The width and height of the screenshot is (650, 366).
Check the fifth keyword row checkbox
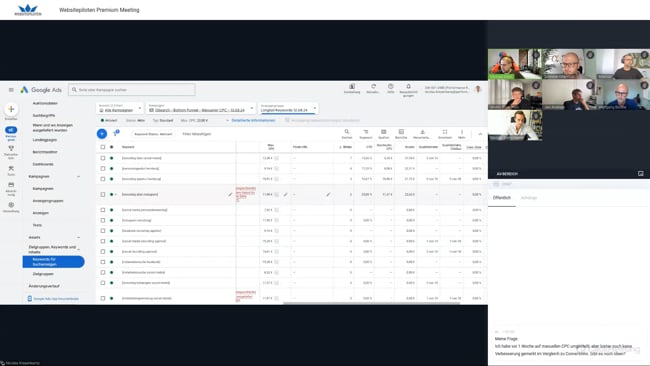[x=103, y=210]
